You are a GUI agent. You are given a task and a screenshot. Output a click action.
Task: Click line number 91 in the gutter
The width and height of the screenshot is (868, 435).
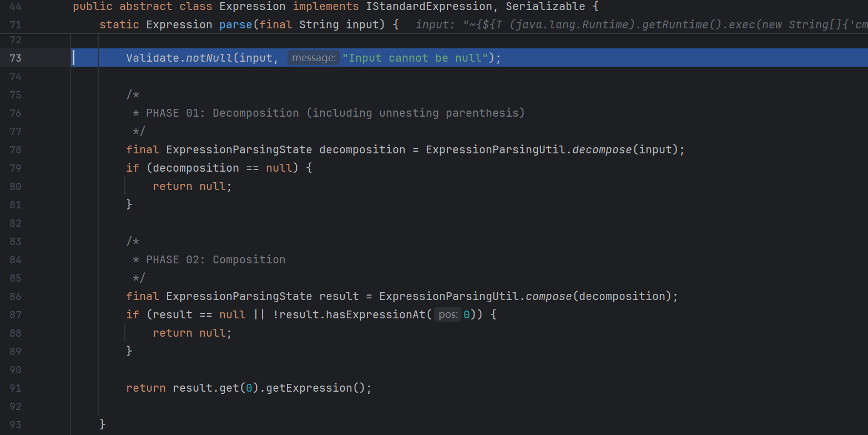pos(15,388)
